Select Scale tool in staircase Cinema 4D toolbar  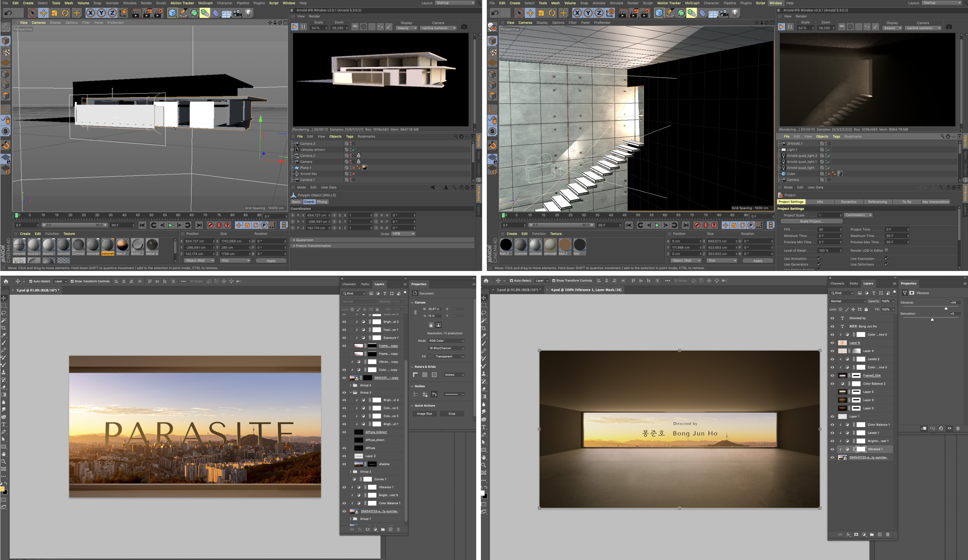click(541, 13)
